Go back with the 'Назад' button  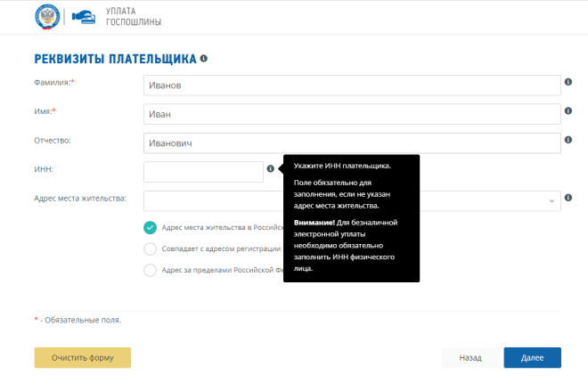coord(470,358)
